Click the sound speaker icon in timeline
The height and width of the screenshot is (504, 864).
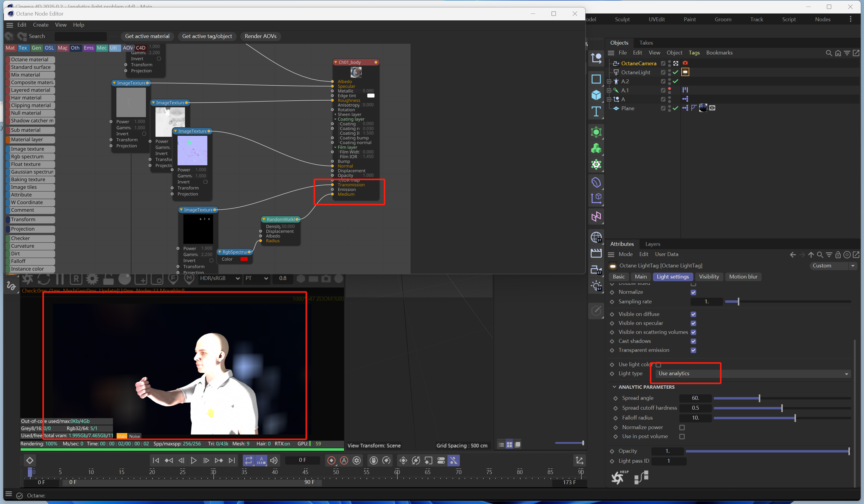[x=274, y=461]
